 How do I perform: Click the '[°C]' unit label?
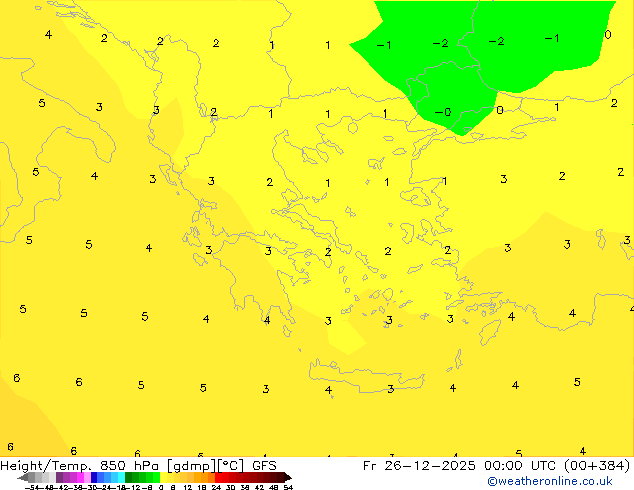coord(231,466)
